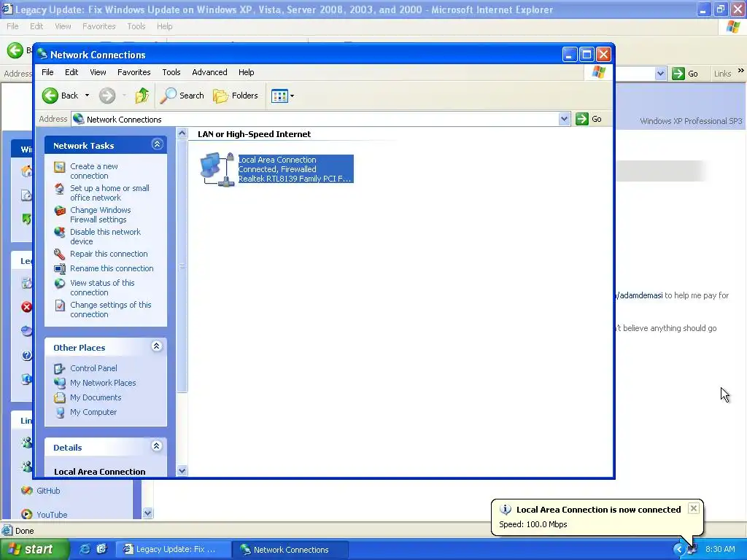Image resolution: width=747 pixels, height=560 pixels.
Task: Open the Tools menu in Internet Explorer
Action: click(x=136, y=26)
